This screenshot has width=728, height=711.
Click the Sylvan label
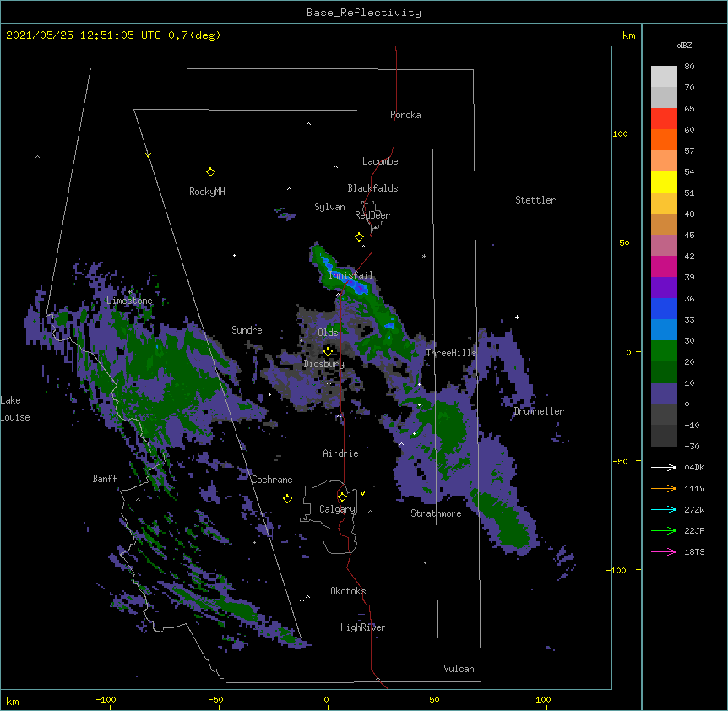[x=329, y=207]
